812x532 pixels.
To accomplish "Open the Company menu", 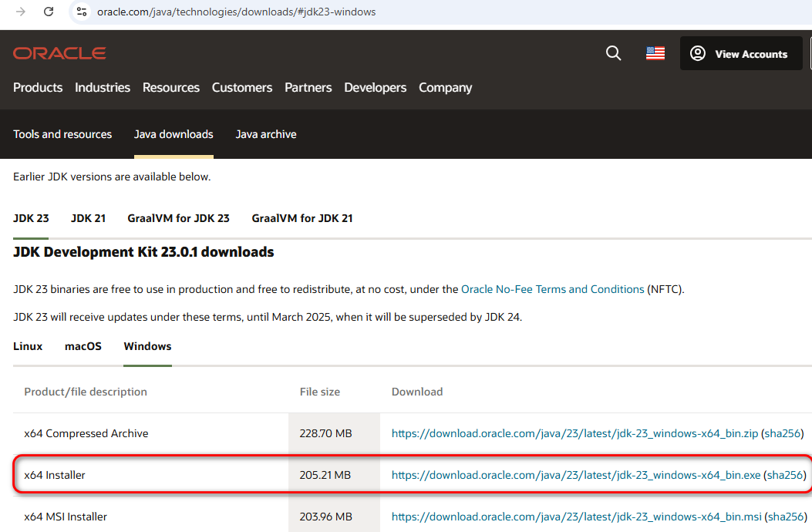I will pos(446,88).
